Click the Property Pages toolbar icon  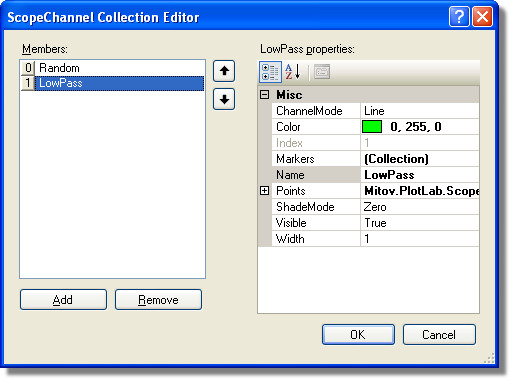pos(322,72)
